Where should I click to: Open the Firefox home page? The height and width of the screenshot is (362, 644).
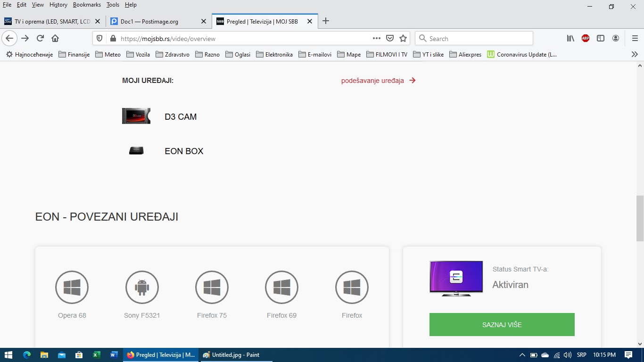(x=55, y=38)
